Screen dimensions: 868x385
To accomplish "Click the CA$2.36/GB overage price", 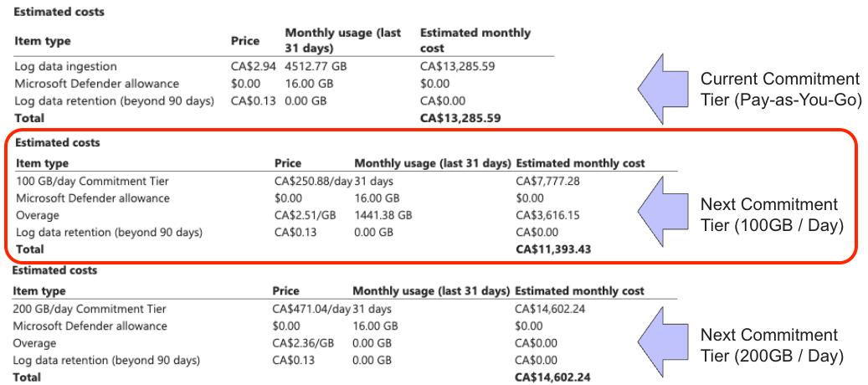I will point(303,343).
